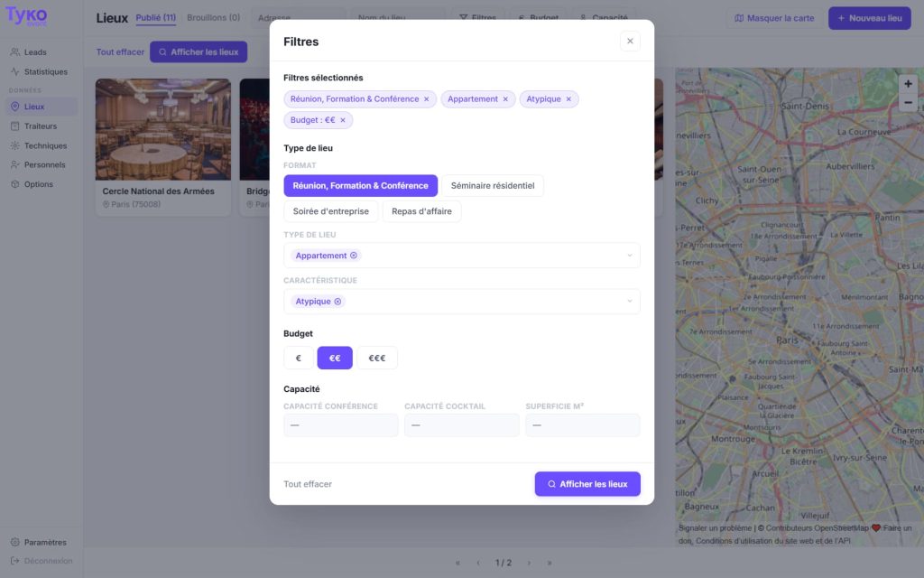Click the Filtres button in the top bar
The height and width of the screenshot is (578, 924).
(478, 18)
